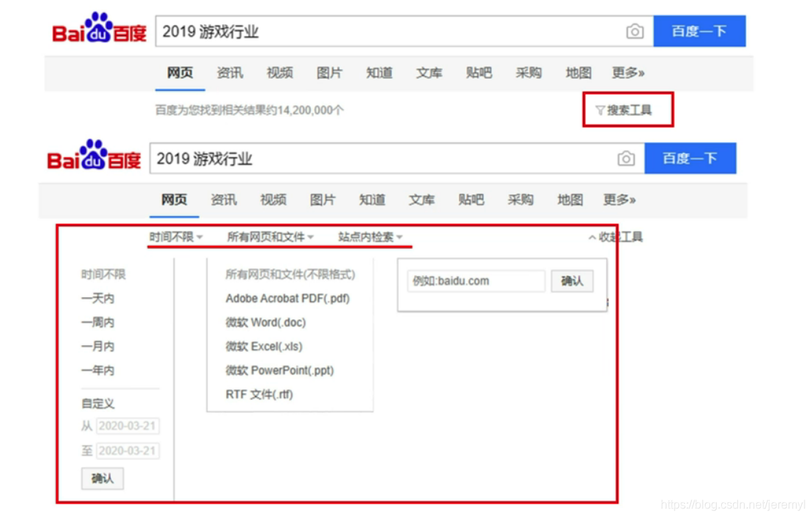Viewport: 812px width, 518px height.
Task: Expand the 所有网页和文件 dropdown filter
Action: pos(270,237)
